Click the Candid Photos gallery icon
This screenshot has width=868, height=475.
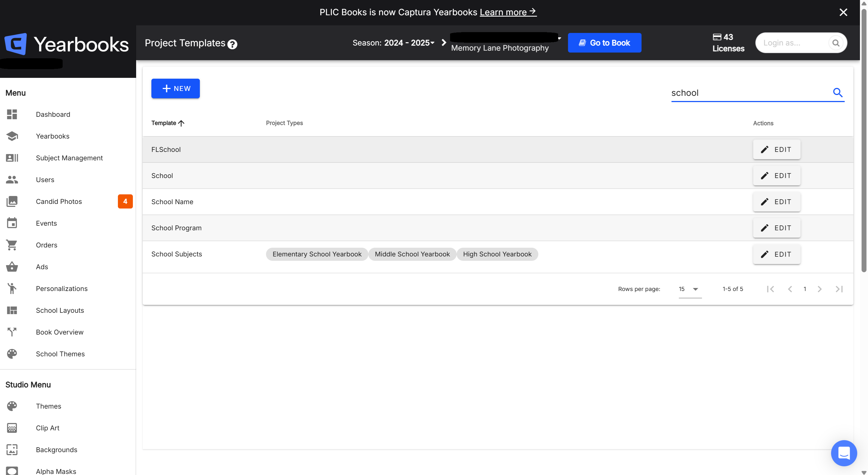point(12,201)
